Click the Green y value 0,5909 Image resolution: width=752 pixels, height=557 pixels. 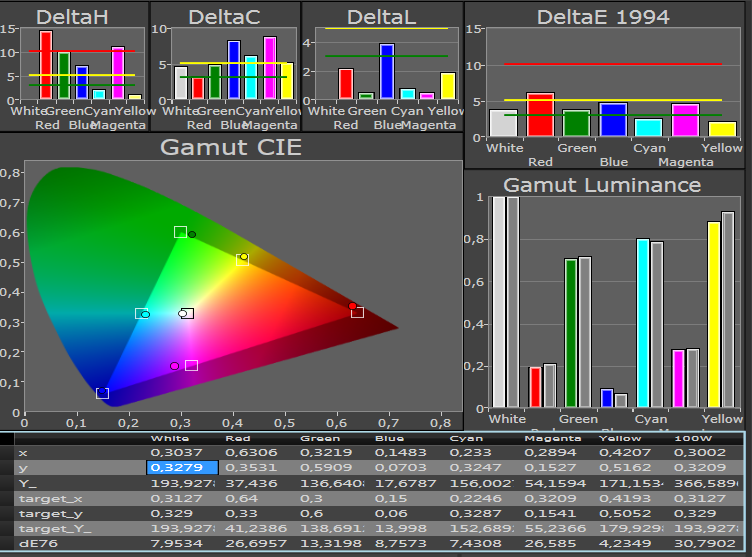pyautogui.click(x=326, y=467)
